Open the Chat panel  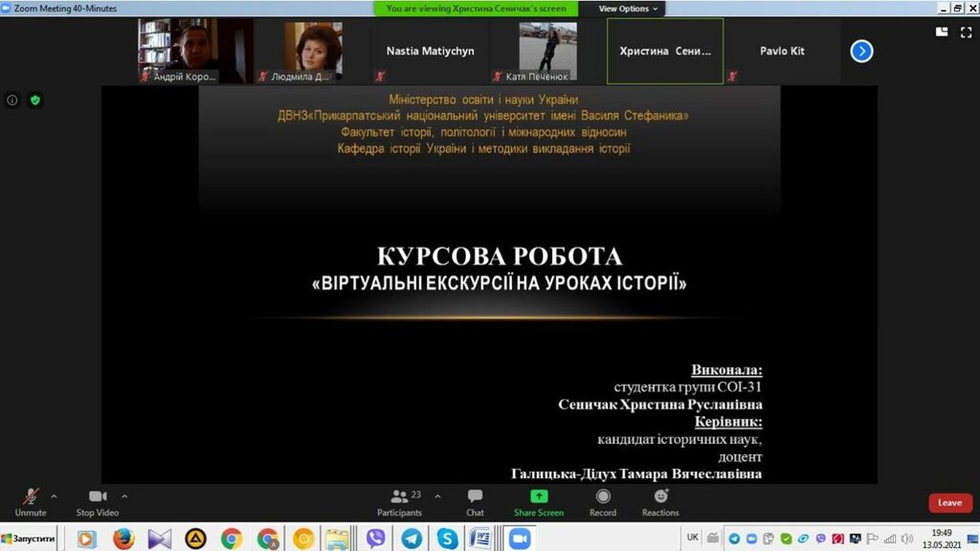pyautogui.click(x=475, y=500)
